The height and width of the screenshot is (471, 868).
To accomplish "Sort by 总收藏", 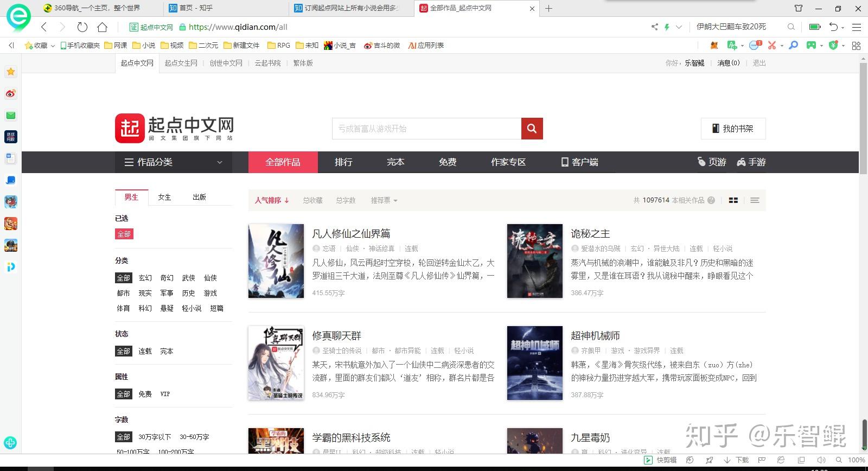I will coord(312,200).
